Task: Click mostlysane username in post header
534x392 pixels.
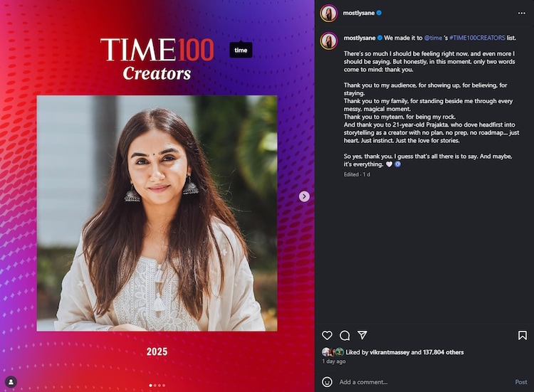Action: pos(359,13)
